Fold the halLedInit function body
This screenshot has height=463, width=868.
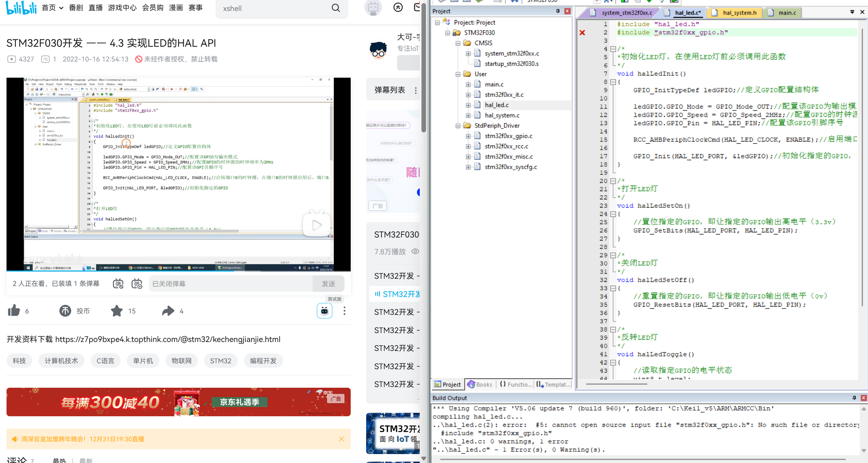tap(613, 82)
